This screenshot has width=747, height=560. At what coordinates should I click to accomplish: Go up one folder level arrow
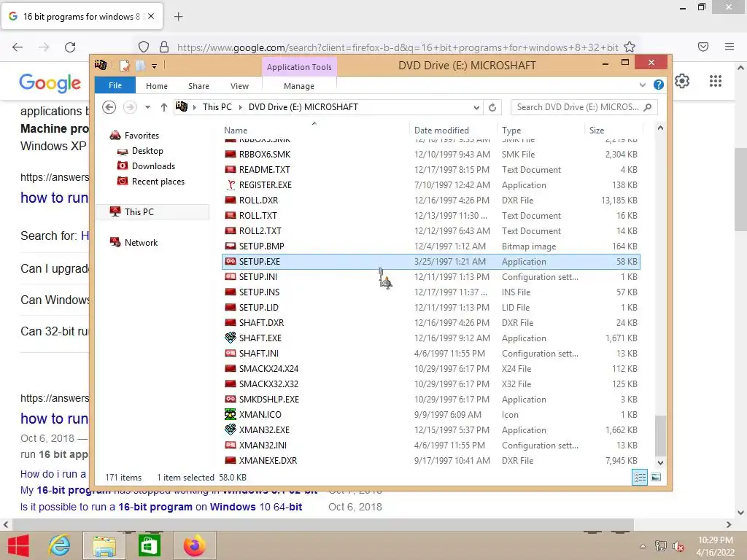(x=164, y=107)
